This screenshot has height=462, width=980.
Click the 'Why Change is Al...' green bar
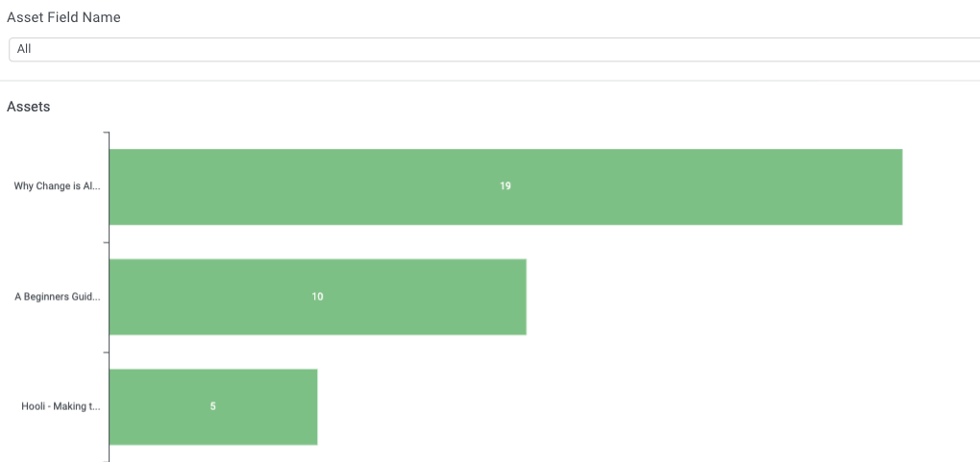pyautogui.click(x=505, y=187)
